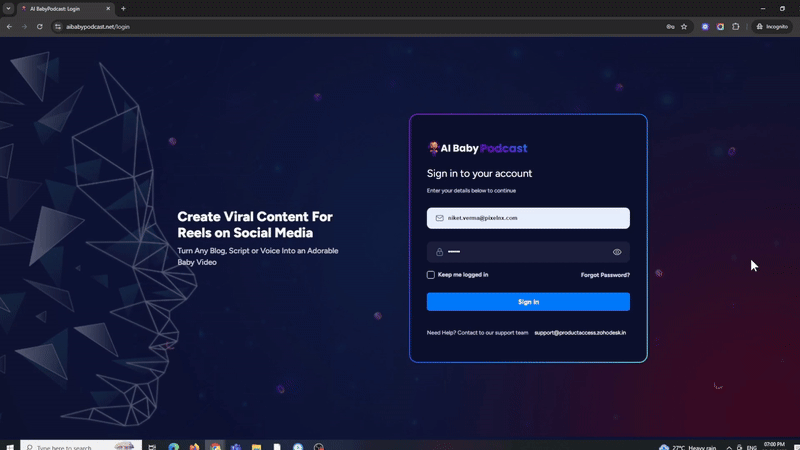Click the support@productaccess.zohodesk.in email link
Screen dimensions: 800x450
click(580, 333)
